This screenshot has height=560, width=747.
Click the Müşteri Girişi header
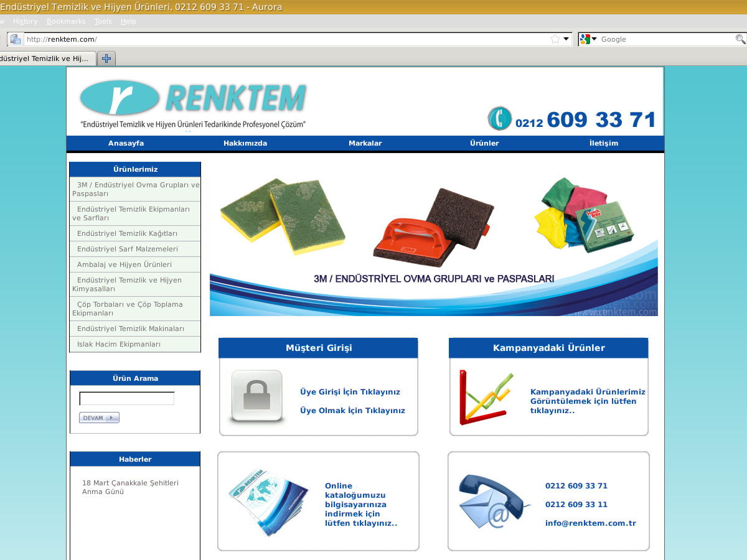click(319, 348)
